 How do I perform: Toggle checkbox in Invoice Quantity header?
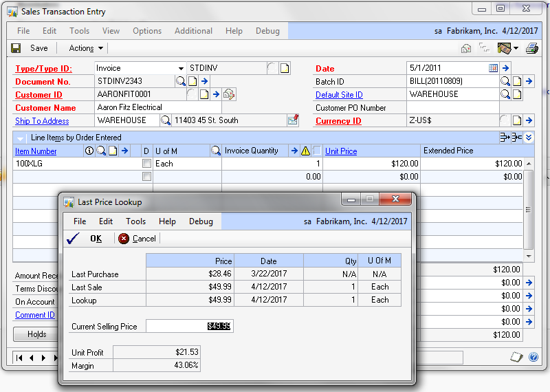(x=317, y=151)
